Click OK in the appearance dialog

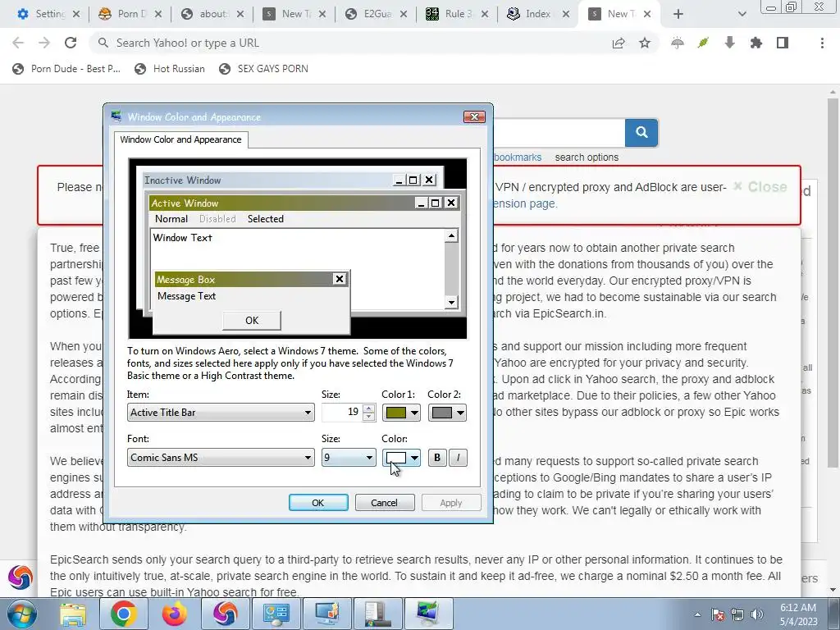click(x=318, y=503)
